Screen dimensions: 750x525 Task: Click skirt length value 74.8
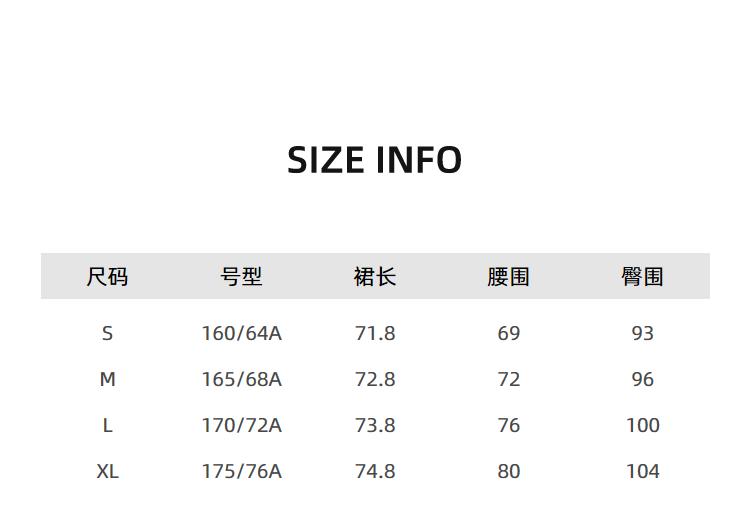pos(375,471)
